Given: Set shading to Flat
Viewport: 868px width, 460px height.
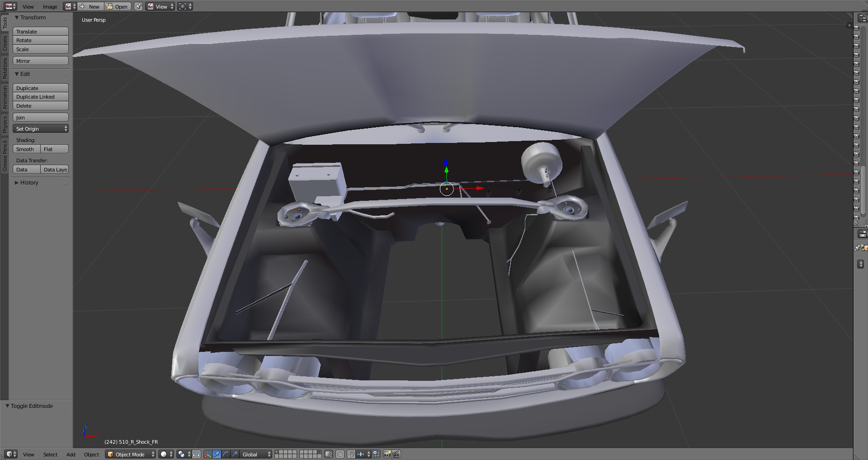Looking at the screenshot, I should pos(55,149).
